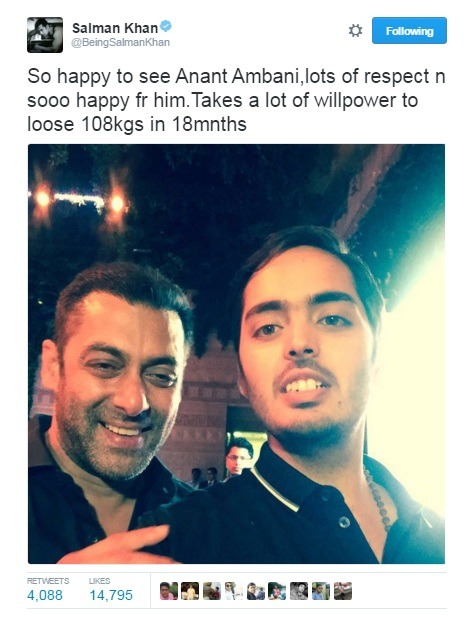Click the RETWEETS label
The image size is (475, 621).
pyautogui.click(x=48, y=581)
